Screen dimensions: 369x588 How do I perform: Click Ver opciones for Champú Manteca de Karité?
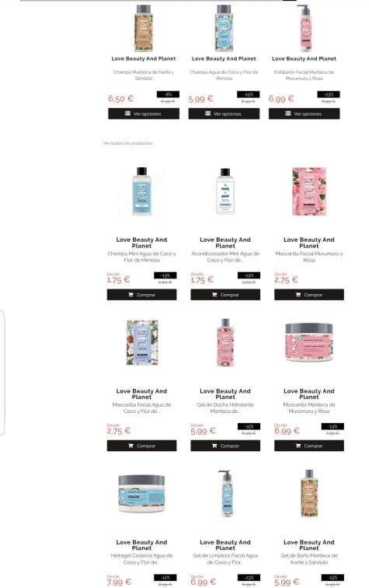point(144,114)
